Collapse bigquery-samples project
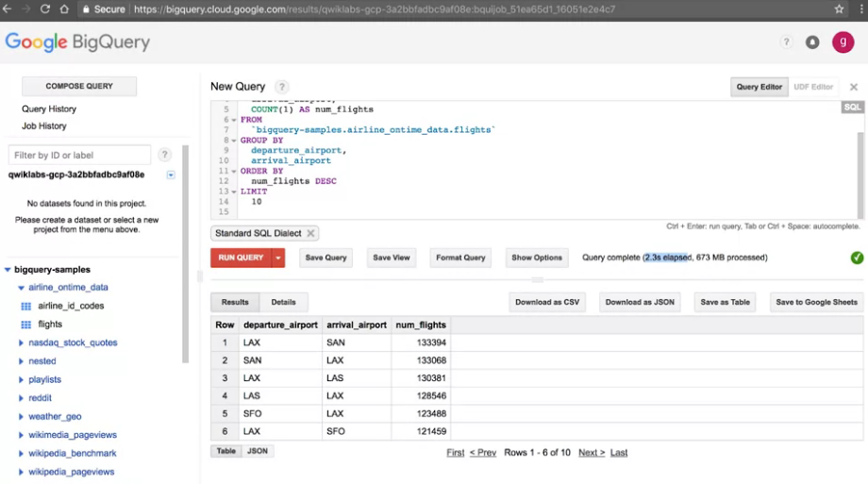 coord(8,270)
